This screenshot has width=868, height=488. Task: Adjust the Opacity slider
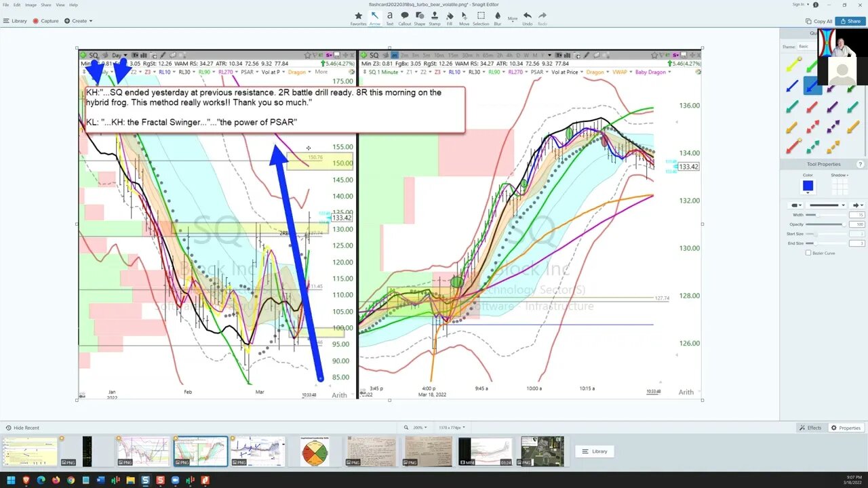[826, 224]
